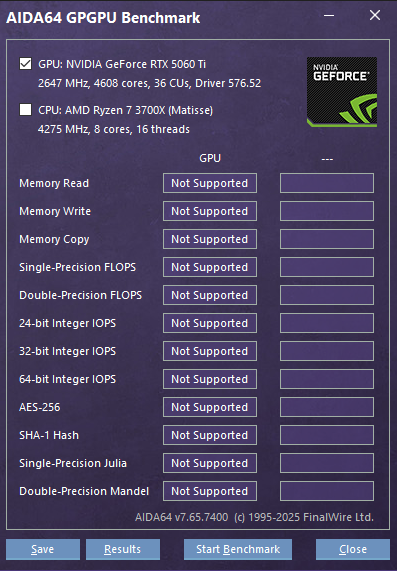Screen dimensions: 397x571
Task: Open the Results button
Action: (123, 549)
